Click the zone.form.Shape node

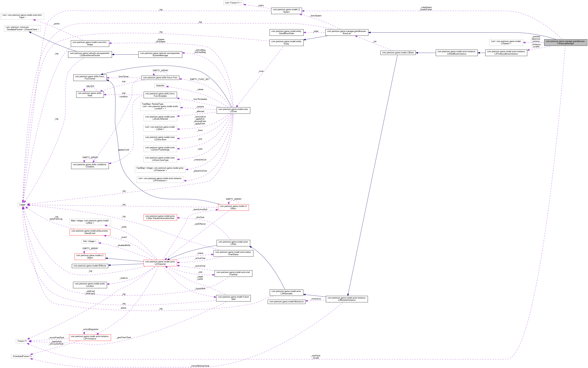pyautogui.click(x=90, y=44)
